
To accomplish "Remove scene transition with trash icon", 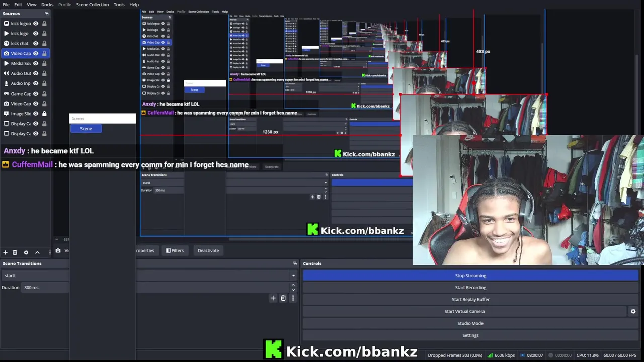I will point(283,298).
